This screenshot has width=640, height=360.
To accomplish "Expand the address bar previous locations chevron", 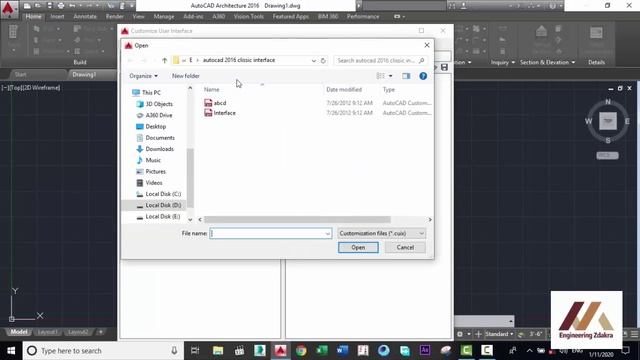I will [x=313, y=60].
